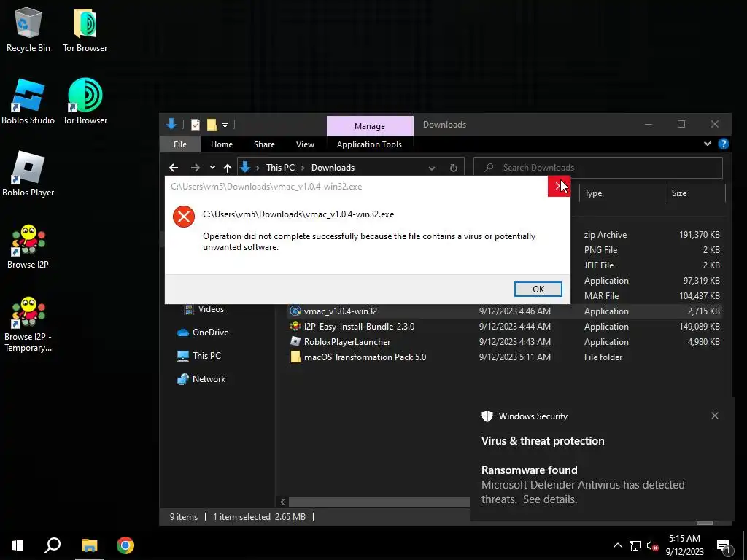Switch to the Home ribbon tab

(x=222, y=144)
